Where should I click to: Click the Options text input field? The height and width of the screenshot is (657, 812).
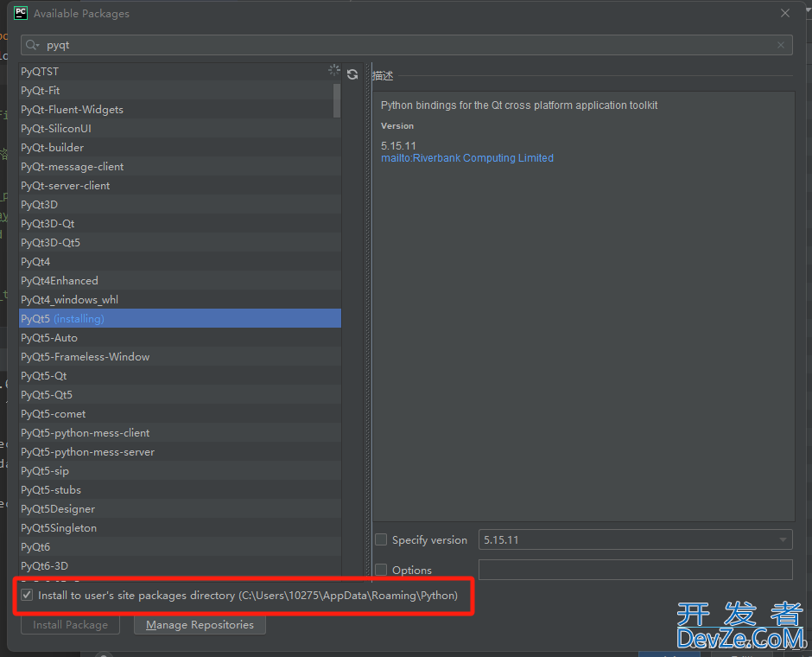[636, 570]
